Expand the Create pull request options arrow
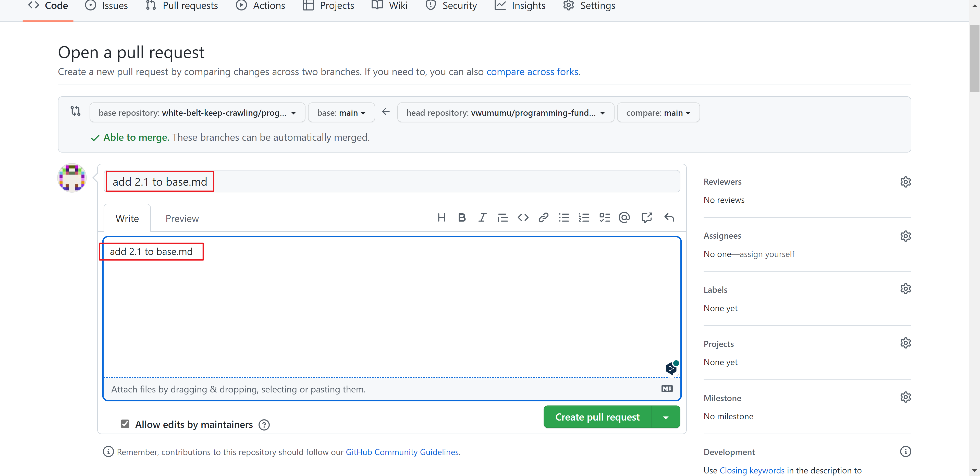Image resolution: width=980 pixels, height=476 pixels. 666,417
